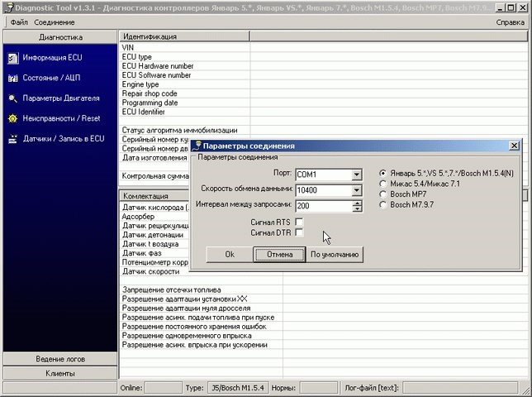Open the Соединение menu
Viewport: 532px width, 397px height.
[54, 22]
